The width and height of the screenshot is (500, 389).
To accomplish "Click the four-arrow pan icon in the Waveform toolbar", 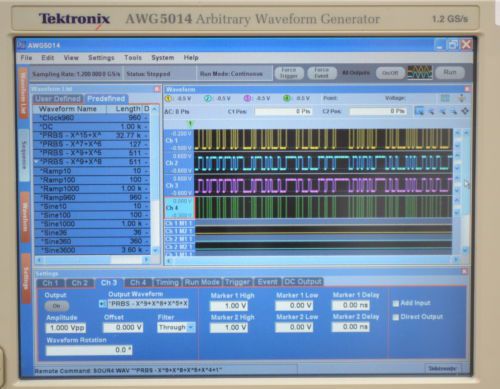I will (x=465, y=111).
